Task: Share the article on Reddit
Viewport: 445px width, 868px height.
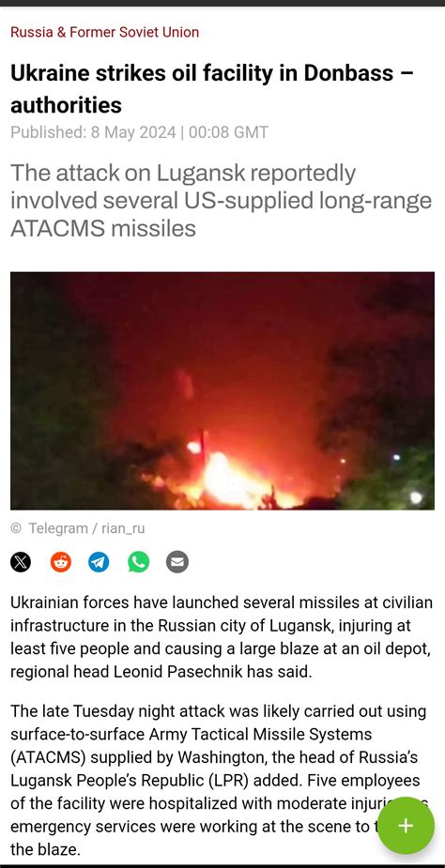Action: pos(61,562)
